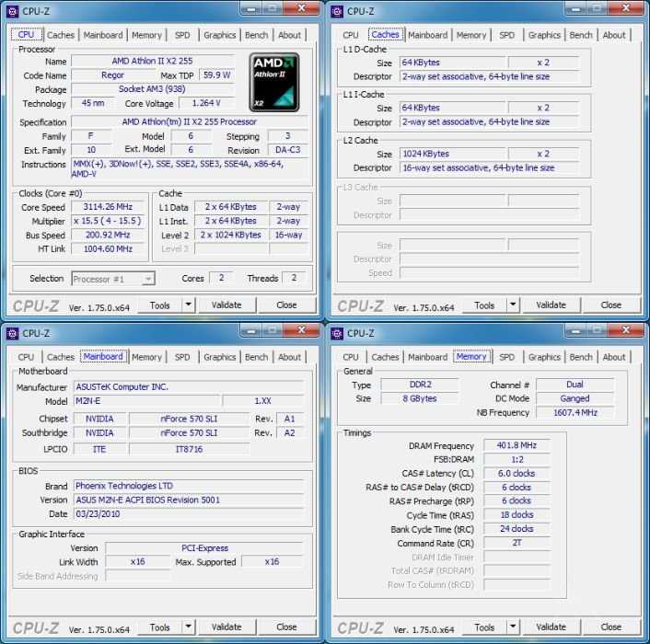Click Tools button in Memory window
The image size is (650, 644).
click(484, 627)
